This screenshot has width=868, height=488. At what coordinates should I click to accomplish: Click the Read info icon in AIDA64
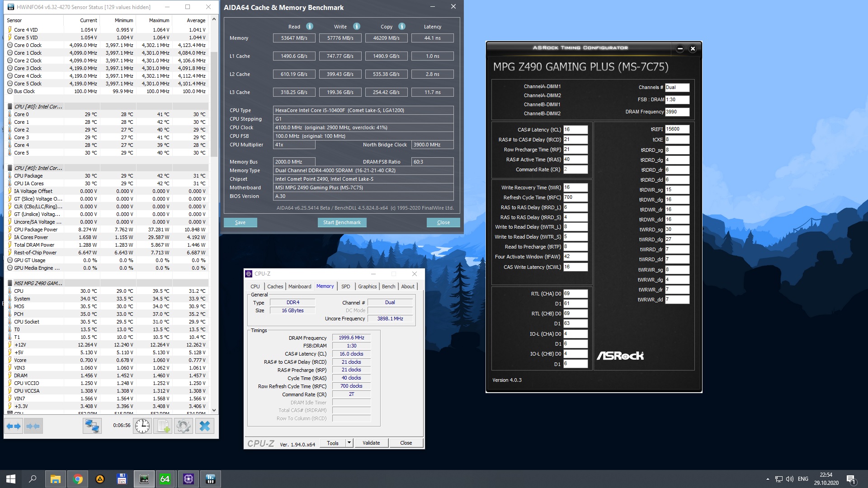[310, 27]
